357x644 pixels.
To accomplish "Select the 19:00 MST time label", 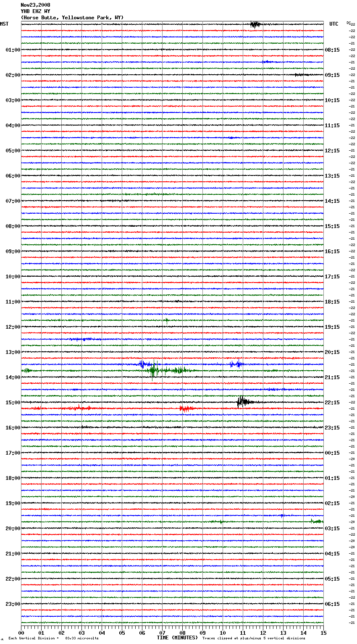I will point(13,503).
